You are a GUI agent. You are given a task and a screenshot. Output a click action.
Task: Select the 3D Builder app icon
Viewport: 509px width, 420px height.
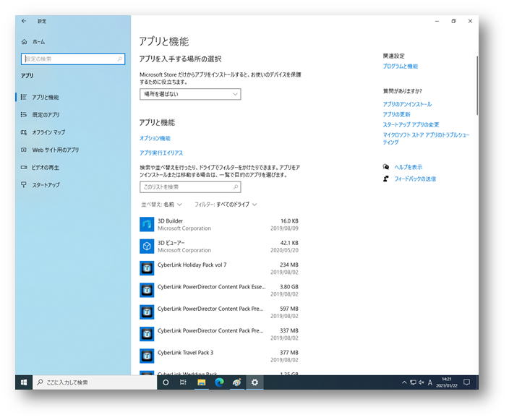click(x=147, y=224)
